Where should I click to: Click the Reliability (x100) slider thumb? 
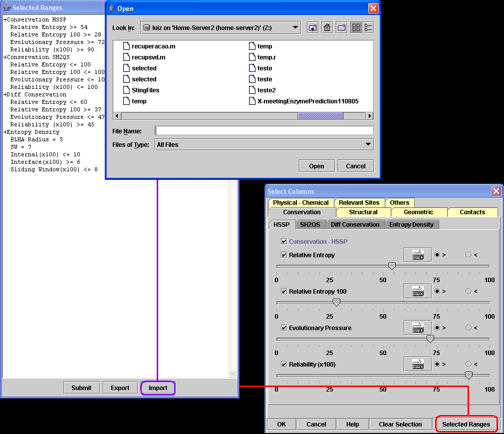[469, 375]
